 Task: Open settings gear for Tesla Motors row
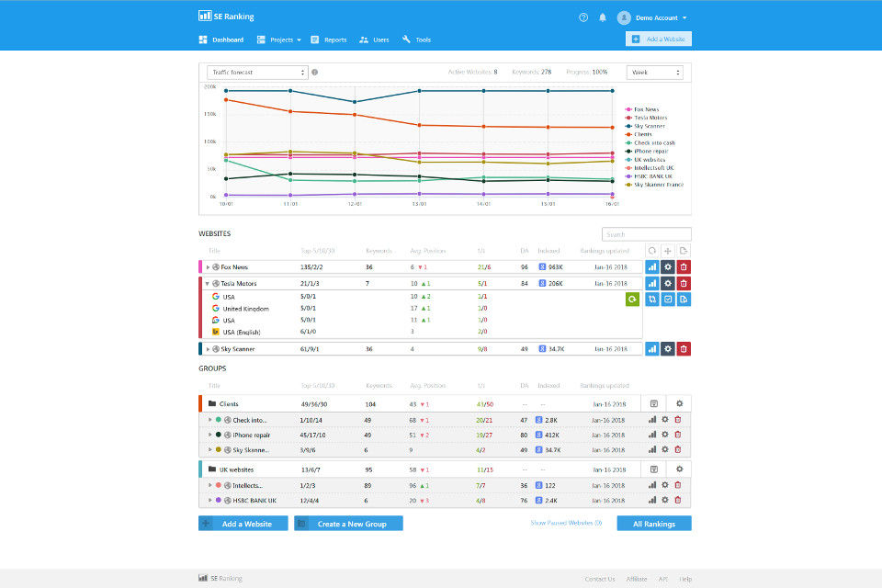pyautogui.click(x=668, y=284)
